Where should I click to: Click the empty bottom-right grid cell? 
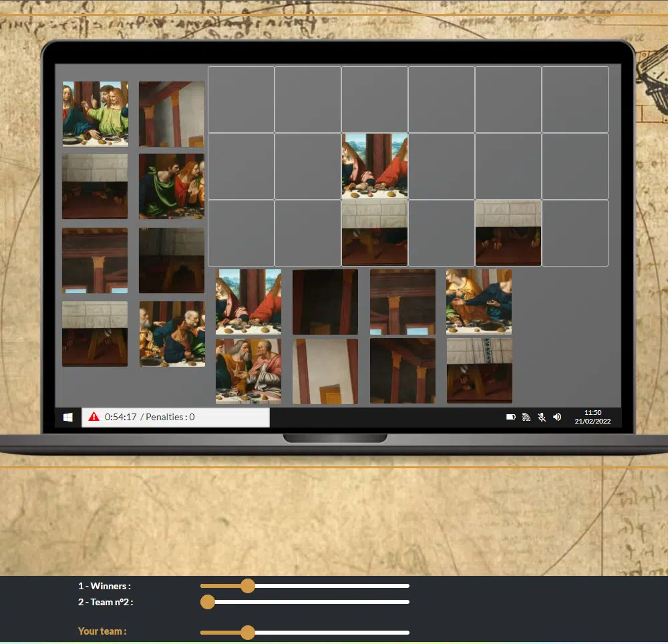pos(574,232)
